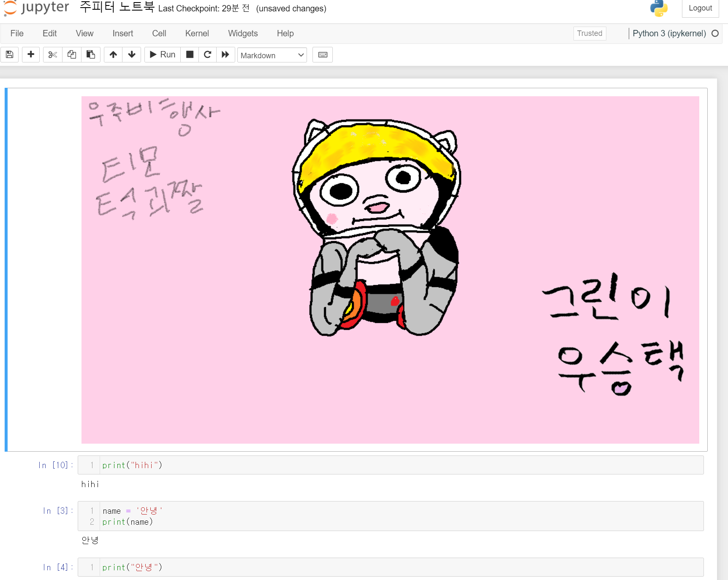Image resolution: width=728 pixels, height=580 pixels.
Task: Open the Help menu
Action: pos(285,33)
